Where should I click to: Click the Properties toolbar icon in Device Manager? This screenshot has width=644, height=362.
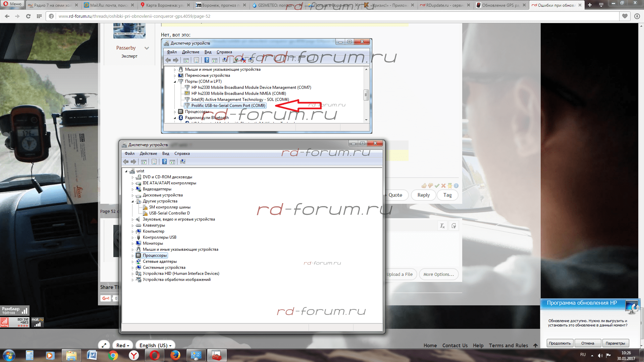(x=154, y=162)
